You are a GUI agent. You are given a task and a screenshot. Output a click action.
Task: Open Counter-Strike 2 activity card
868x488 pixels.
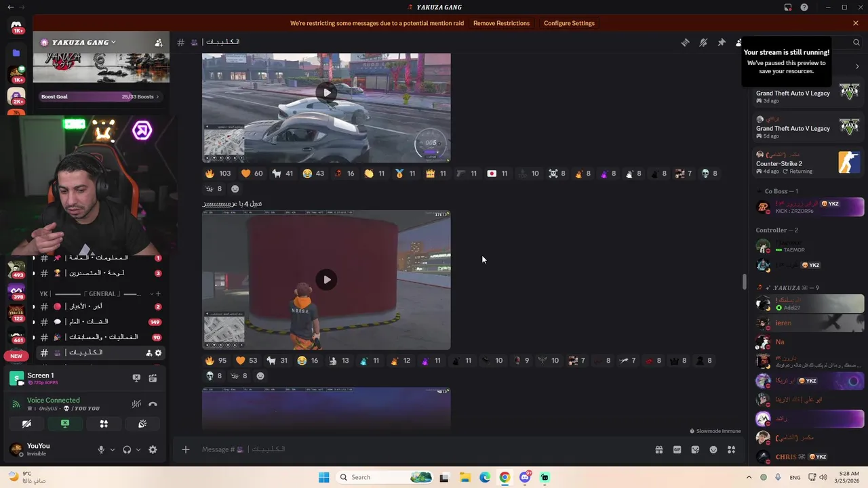pyautogui.click(x=809, y=163)
